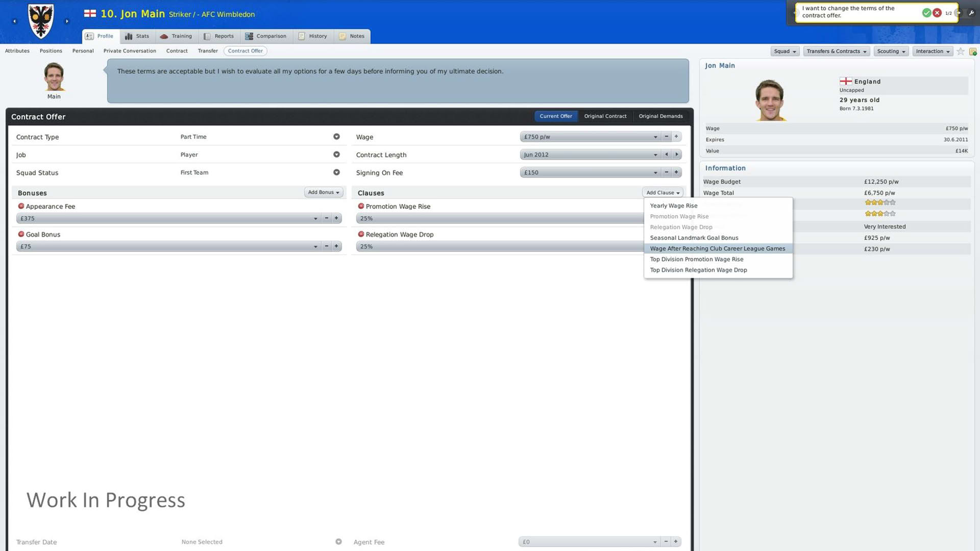The image size is (980, 551).
Task: Increase Signing On Fee with plus
Action: point(676,172)
